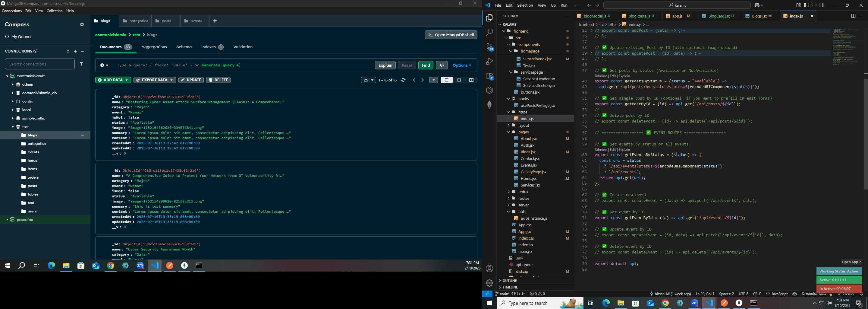
Task: Expand the sample_mflix database
Action: (12, 118)
